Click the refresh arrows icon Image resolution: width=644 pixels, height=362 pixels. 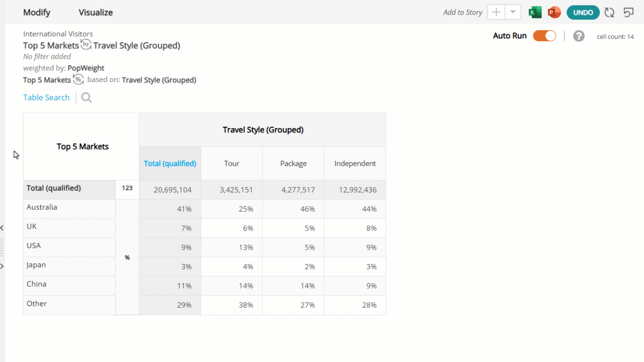pos(609,13)
